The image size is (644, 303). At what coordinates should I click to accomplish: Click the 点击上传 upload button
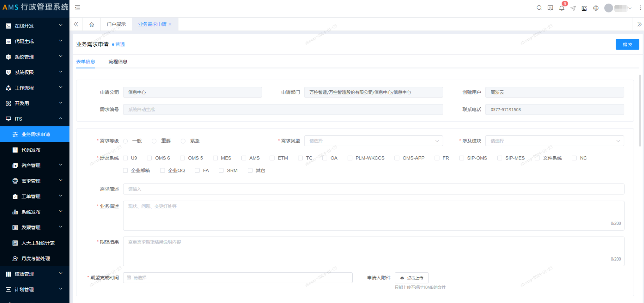(412, 278)
